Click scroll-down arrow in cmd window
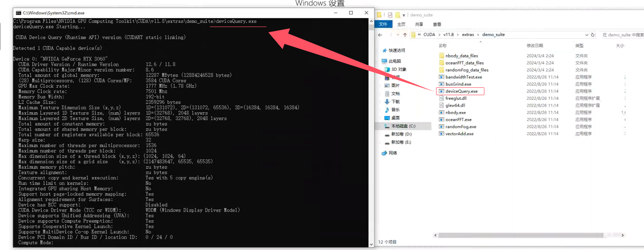 click(371, 244)
